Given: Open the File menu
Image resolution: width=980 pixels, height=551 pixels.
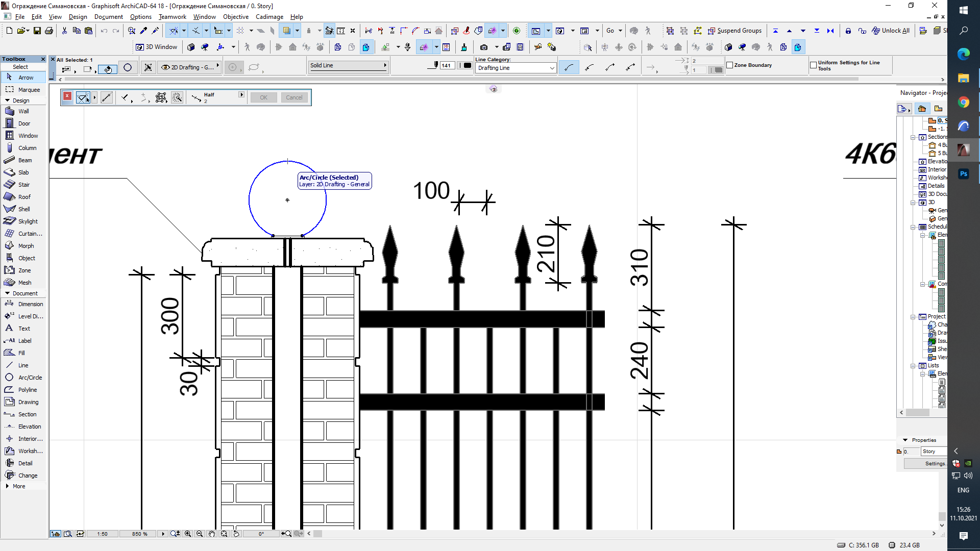Looking at the screenshot, I should tap(20, 17).
